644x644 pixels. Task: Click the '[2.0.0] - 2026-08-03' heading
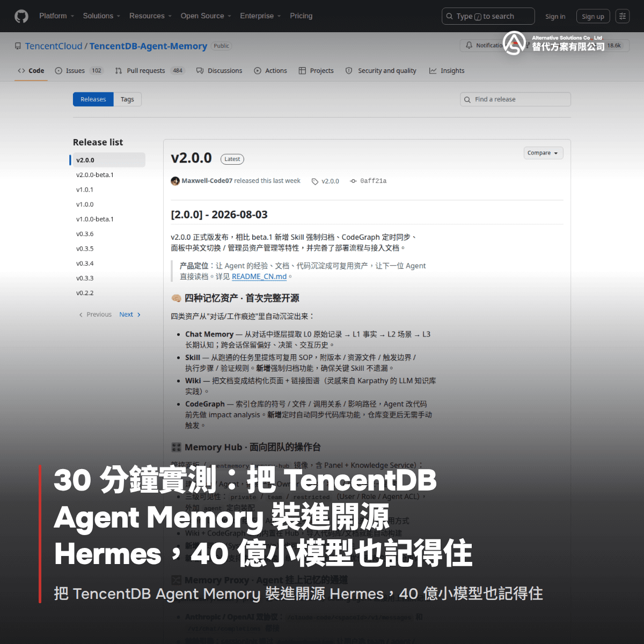[x=219, y=215]
